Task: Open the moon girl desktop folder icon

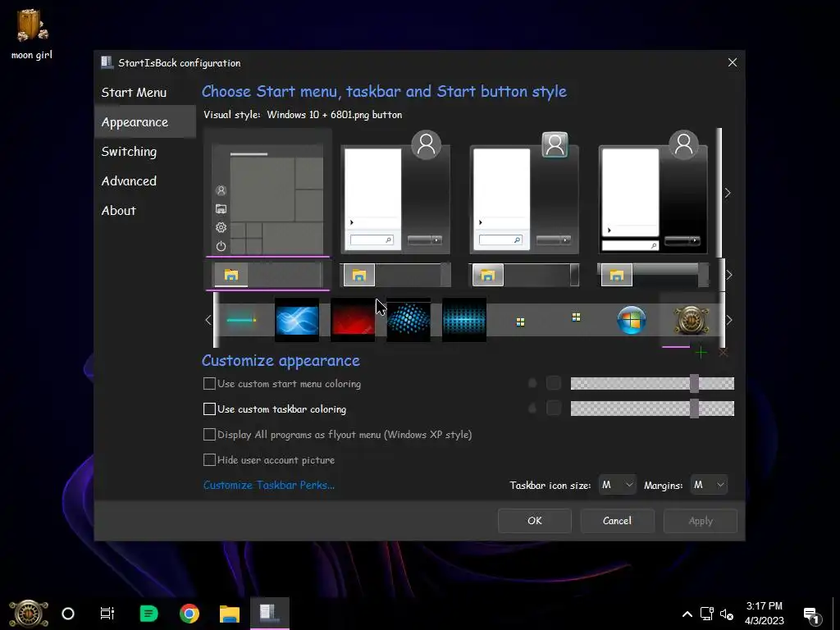Action: [32, 33]
